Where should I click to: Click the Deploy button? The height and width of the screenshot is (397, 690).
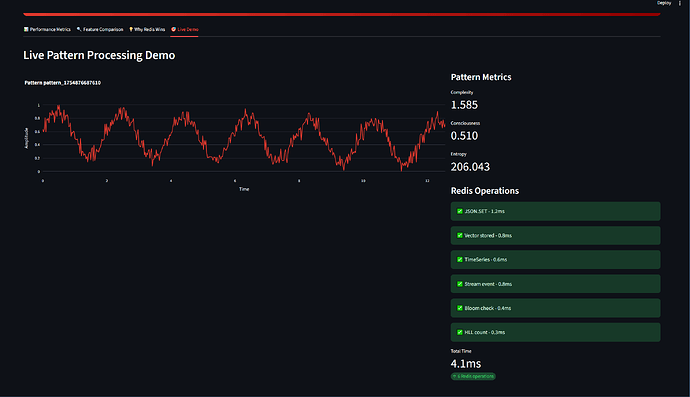664,3
